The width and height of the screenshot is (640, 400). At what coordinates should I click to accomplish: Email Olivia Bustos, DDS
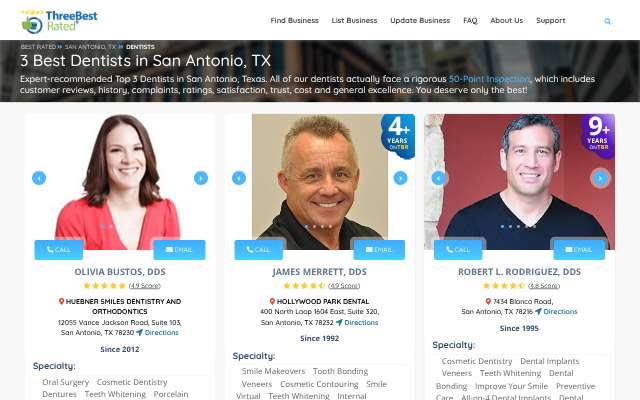(x=179, y=249)
